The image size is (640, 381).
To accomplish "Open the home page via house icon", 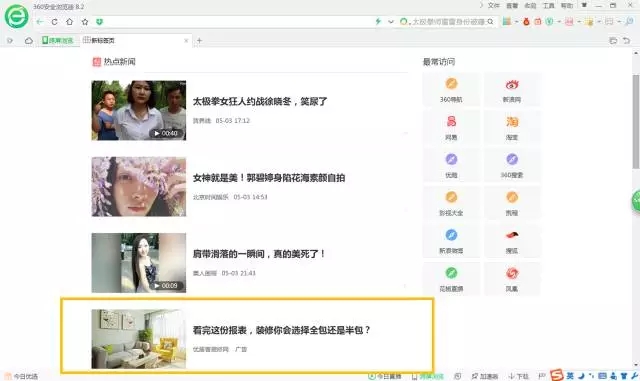I will click(69, 22).
